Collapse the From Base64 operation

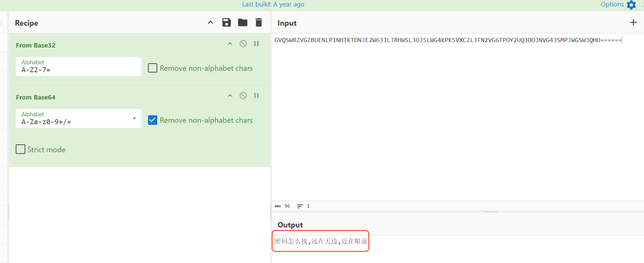tap(230, 96)
